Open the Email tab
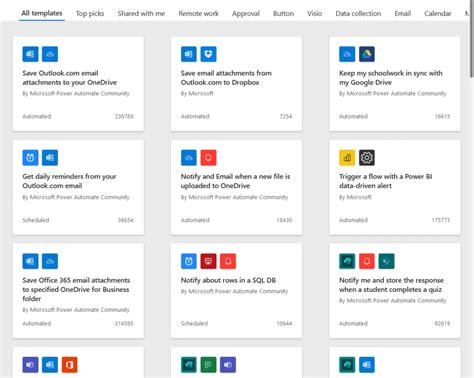 point(403,14)
